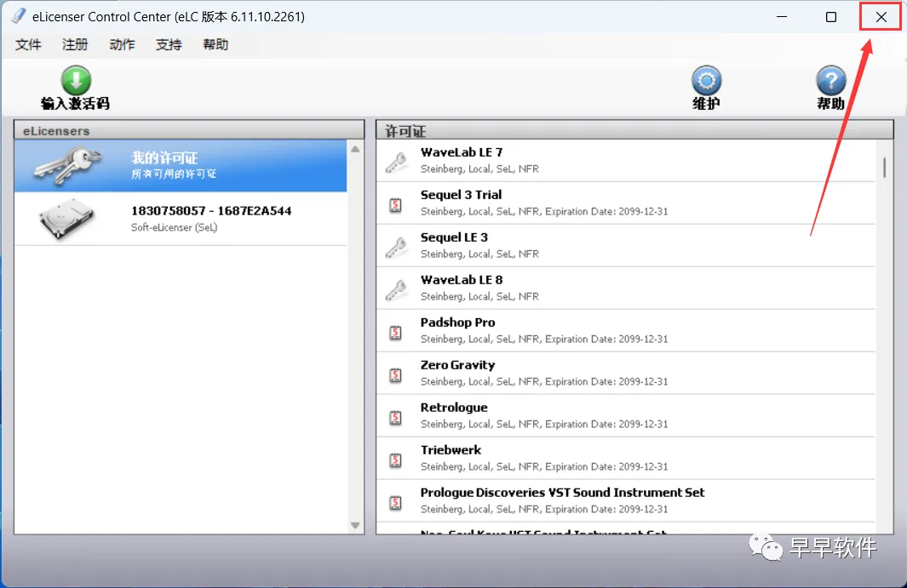Open the blue question mark Help icon
Image resolution: width=907 pixels, height=588 pixels.
pyautogui.click(x=830, y=80)
